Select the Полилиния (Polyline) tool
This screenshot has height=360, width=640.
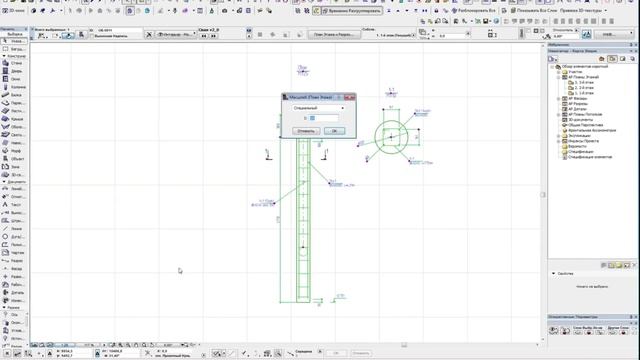(13, 245)
